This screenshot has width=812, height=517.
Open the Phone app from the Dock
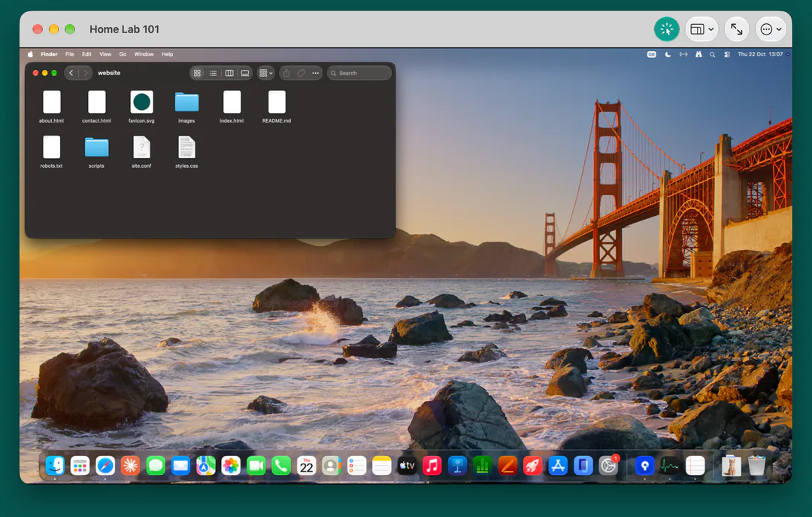coord(280,466)
